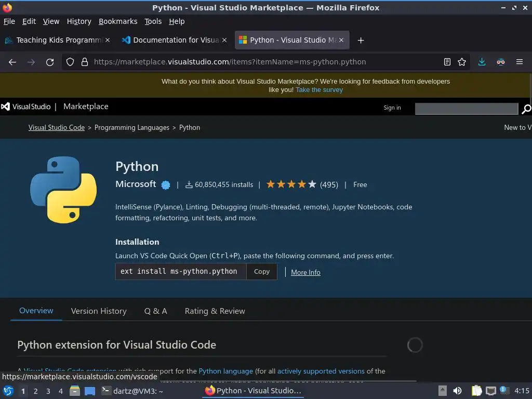The width and height of the screenshot is (532, 399).
Task: Open the tracking protection shield icon
Action: [x=70, y=62]
